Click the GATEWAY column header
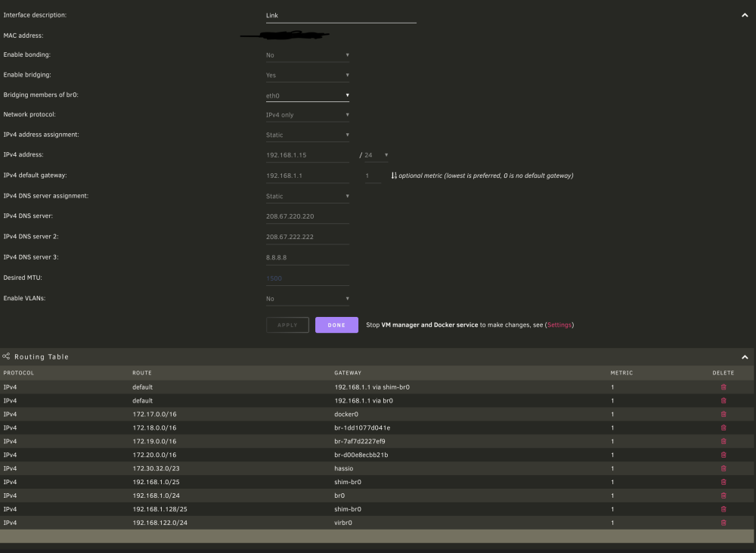The width and height of the screenshot is (756, 553). (x=348, y=373)
